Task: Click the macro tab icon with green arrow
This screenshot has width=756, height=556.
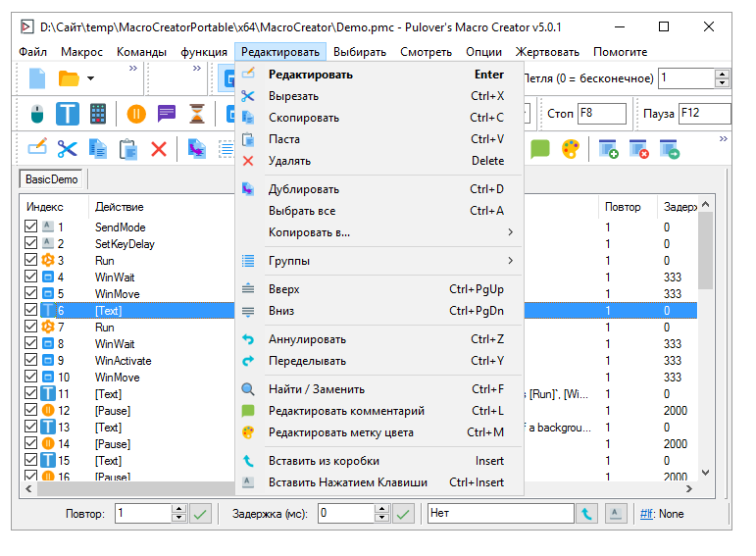Action: (x=670, y=148)
